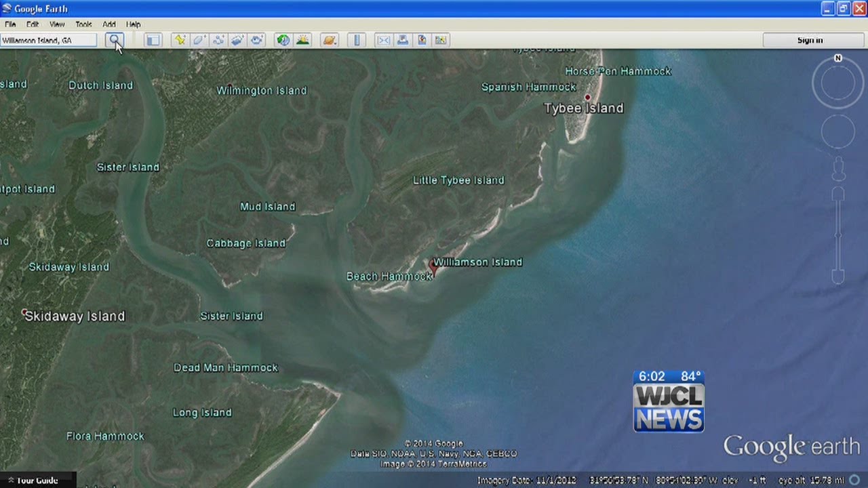Screen dimensions: 868x488
Task: Click the search field containing Williamson Island, GA
Action: click(x=49, y=40)
